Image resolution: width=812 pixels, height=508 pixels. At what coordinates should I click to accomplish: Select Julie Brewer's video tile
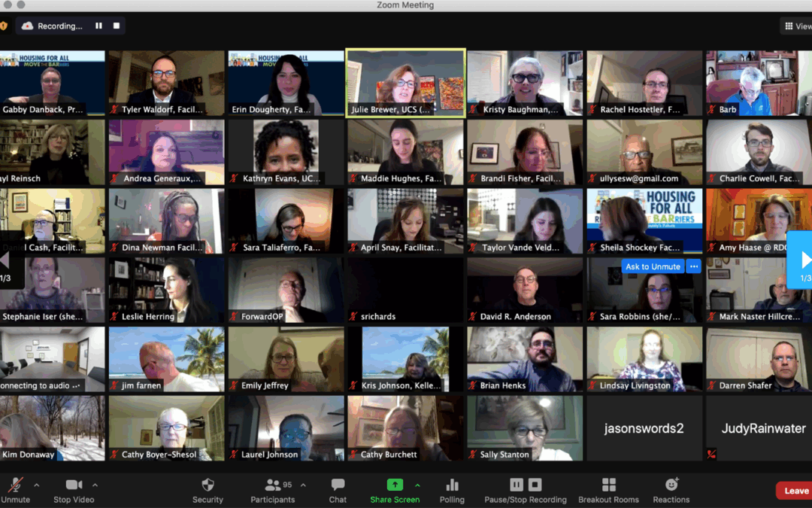405,83
